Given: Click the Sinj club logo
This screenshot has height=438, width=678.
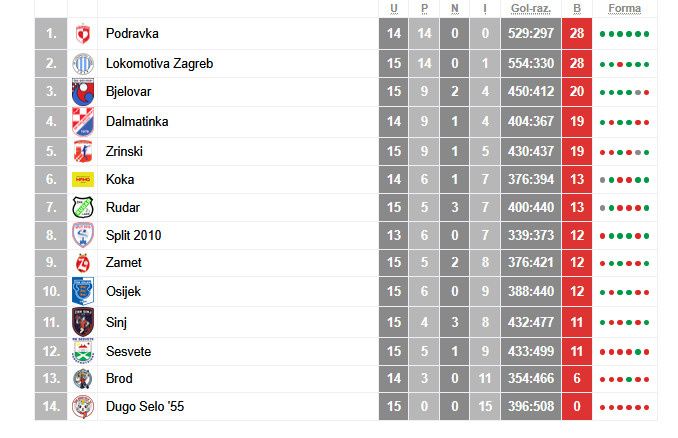Looking at the screenshot, I should pos(82,322).
